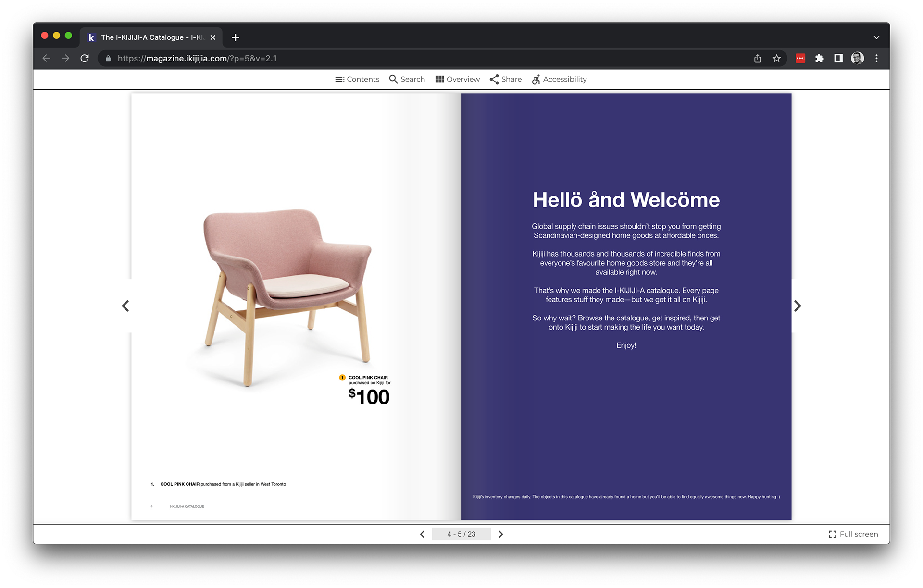Viewport: 923px width, 588px height.
Task: Open the red extension icon
Action: (800, 59)
